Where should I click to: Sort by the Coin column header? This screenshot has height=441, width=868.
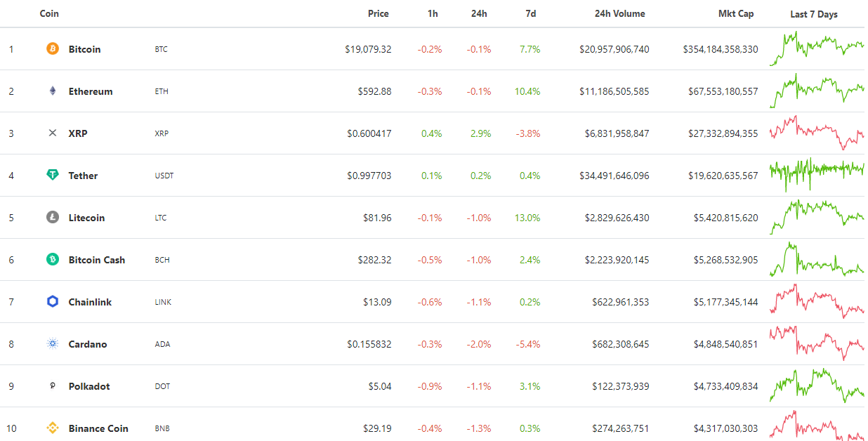[49, 14]
